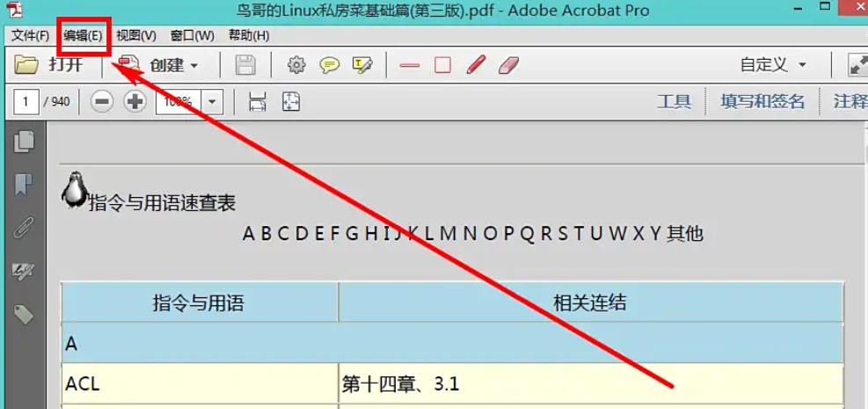
Task: Click the gear settings toolbar icon
Action: coord(296,65)
